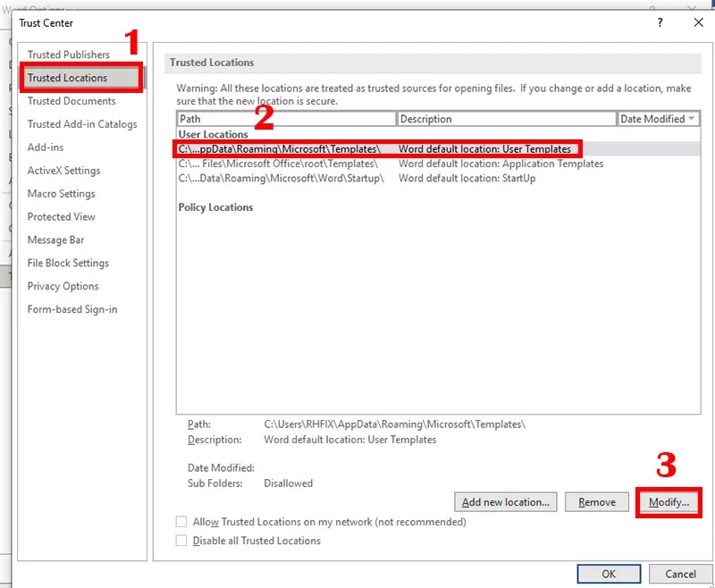Switch to Macro Settings
The width and height of the screenshot is (715, 588).
pos(61,194)
